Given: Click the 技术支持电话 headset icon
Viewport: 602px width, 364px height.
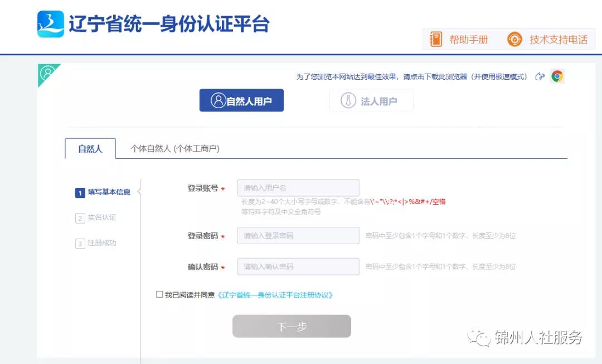Looking at the screenshot, I should tap(514, 39).
